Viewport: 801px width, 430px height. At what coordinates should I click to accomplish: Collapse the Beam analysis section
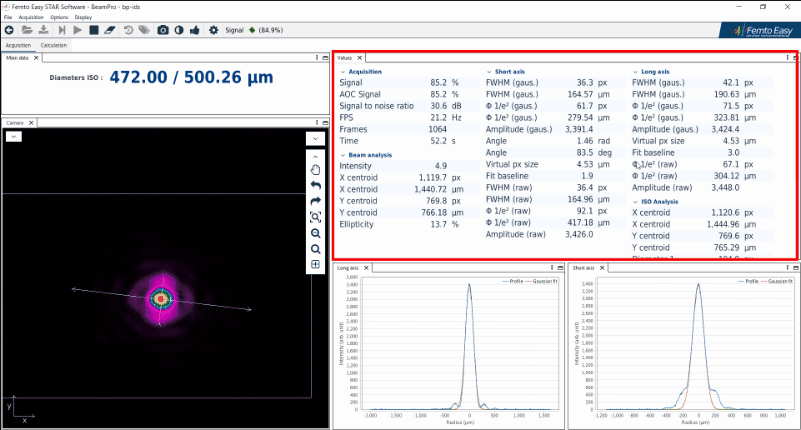point(342,155)
